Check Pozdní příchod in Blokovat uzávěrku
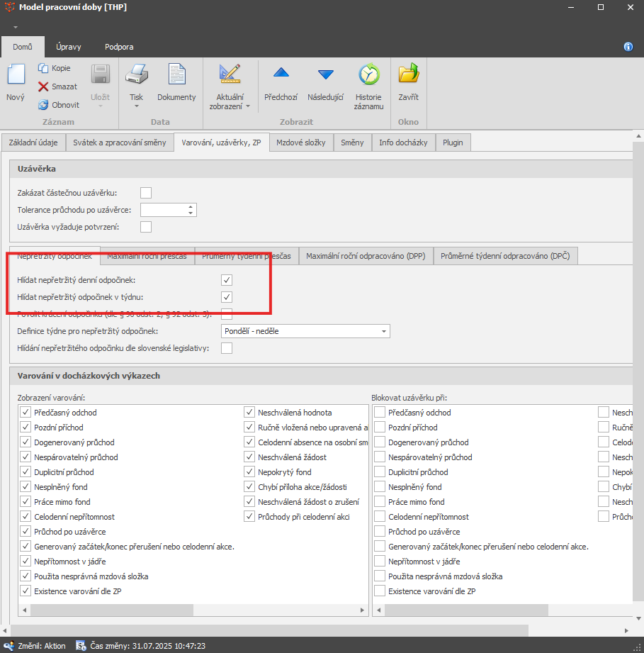Image resolution: width=644 pixels, height=653 pixels. tap(380, 428)
